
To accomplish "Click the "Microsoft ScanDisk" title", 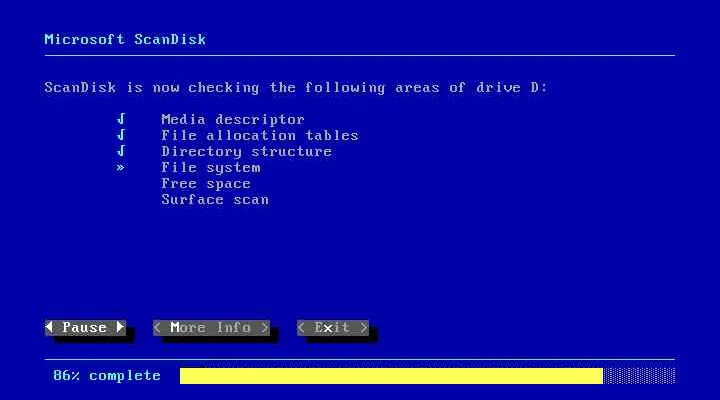I will (x=125, y=39).
